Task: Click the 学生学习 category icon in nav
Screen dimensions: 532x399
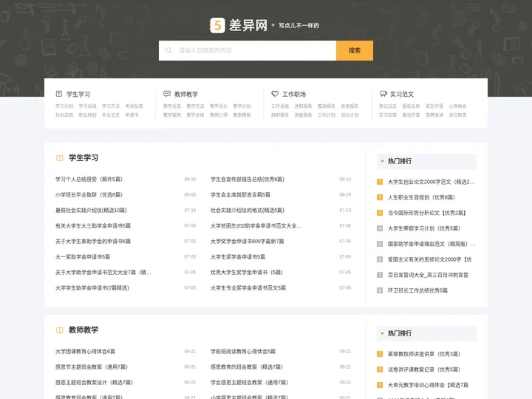Action: pos(59,94)
